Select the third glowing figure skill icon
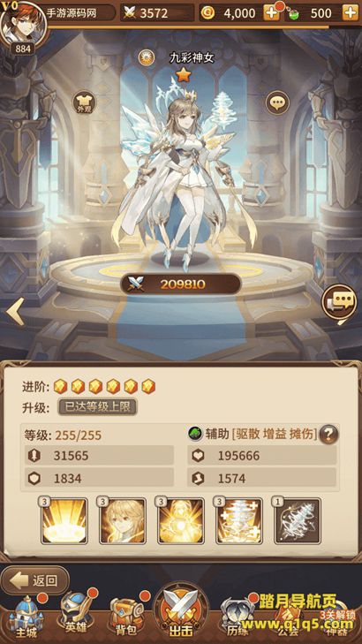The height and width of the screenshot is (644, 362). point(180,521)
